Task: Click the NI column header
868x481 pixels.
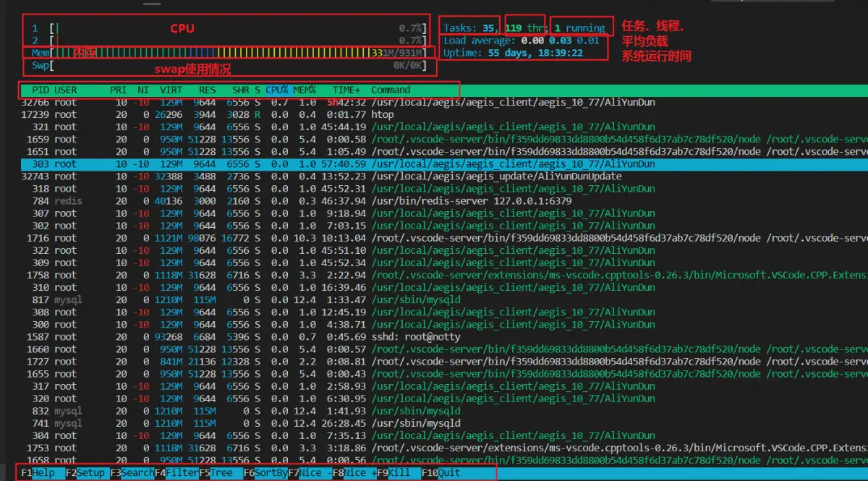Action: [x=144, y=90]
